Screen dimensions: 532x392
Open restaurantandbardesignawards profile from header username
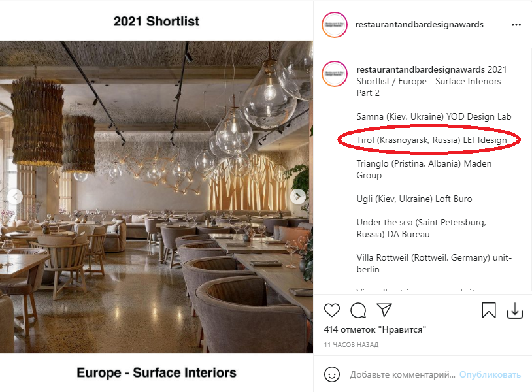pos(419,24)
